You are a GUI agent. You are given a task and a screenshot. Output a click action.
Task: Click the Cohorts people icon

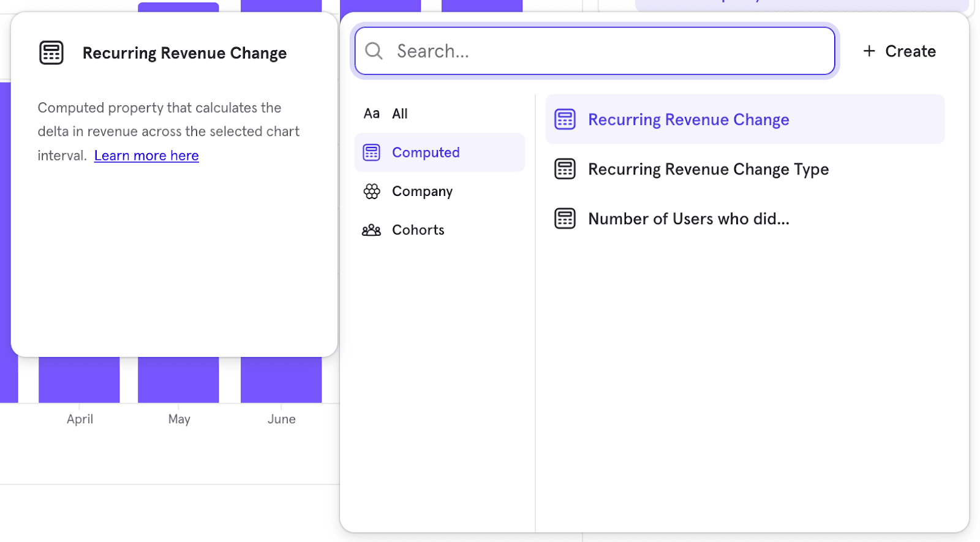(371, 230)
